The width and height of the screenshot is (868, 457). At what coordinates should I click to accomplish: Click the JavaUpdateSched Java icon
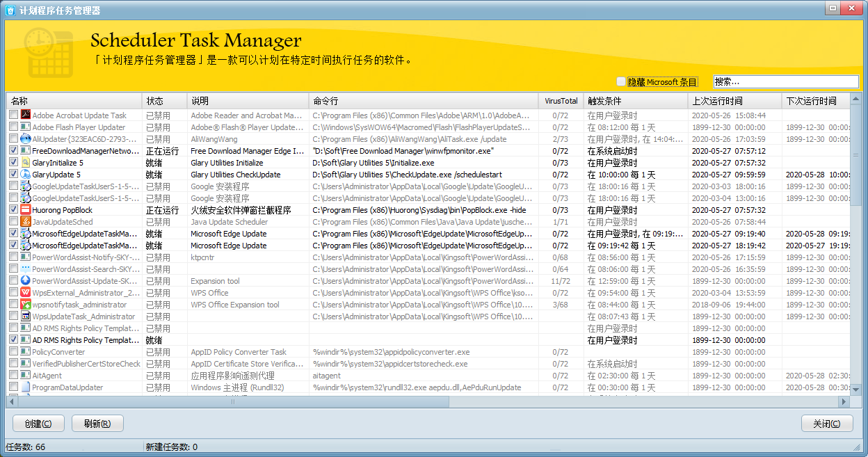25,222
